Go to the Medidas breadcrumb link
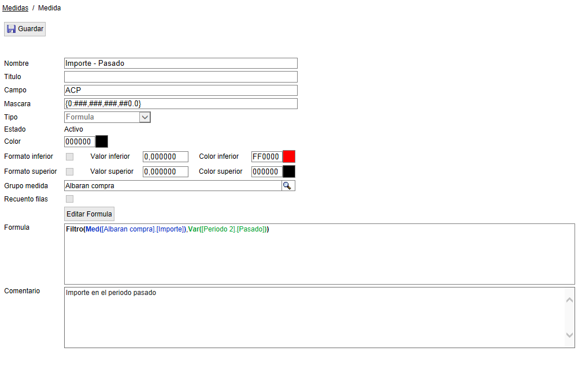This screenshot has height=392, width=578. (16, 8)
